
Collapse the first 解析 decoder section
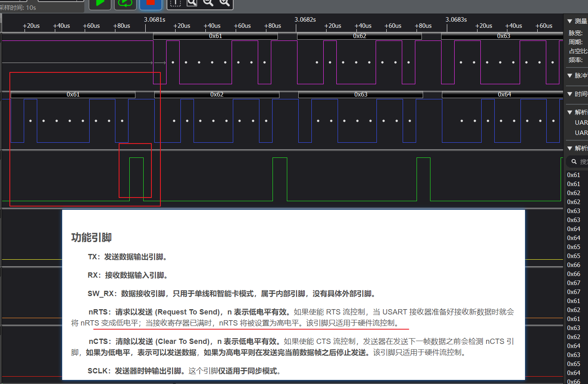point(570,112)
